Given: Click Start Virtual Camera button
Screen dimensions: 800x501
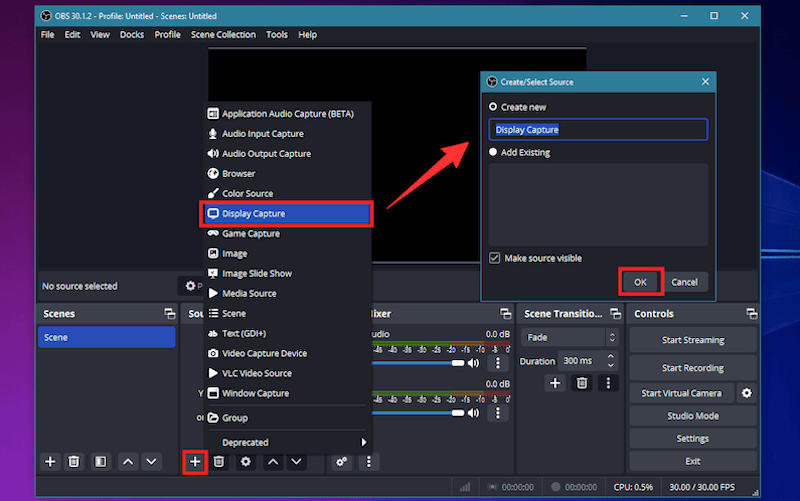Looking at the screenshot, I should pos(682,393).
